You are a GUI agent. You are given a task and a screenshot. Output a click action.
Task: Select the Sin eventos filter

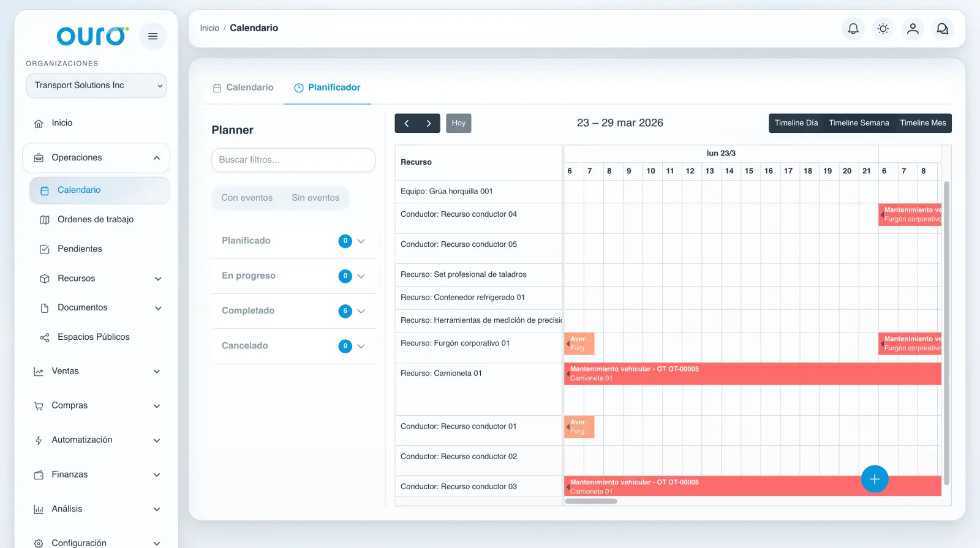315,198
